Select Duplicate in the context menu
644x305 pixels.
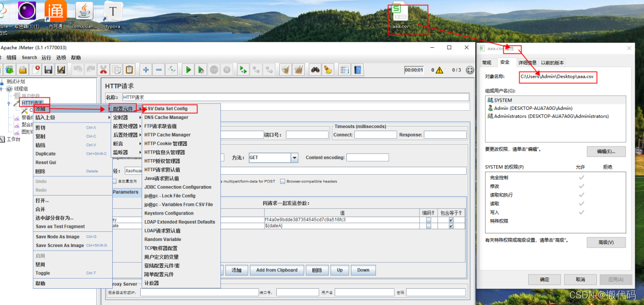pyautogui.click(x=72, y=154)
